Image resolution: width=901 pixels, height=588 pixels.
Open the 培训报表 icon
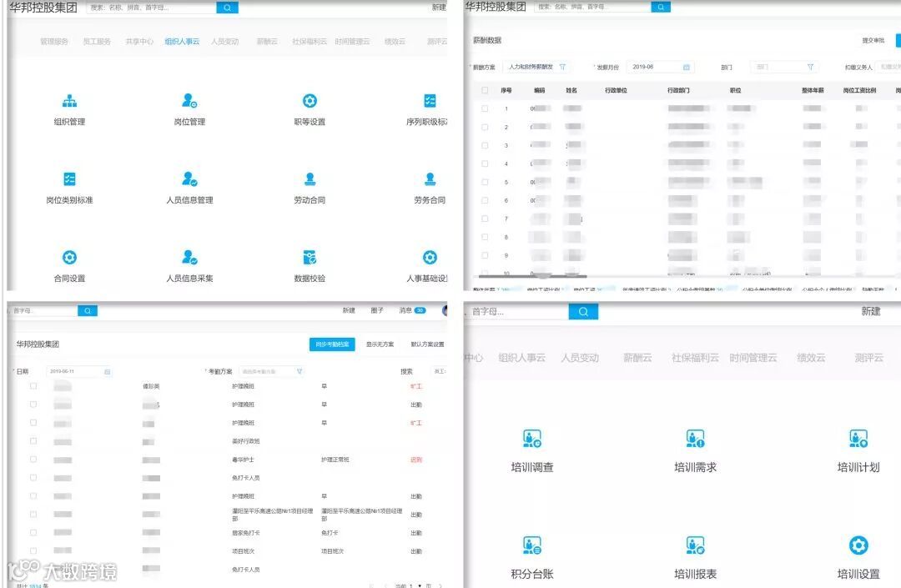click(695, 545)
